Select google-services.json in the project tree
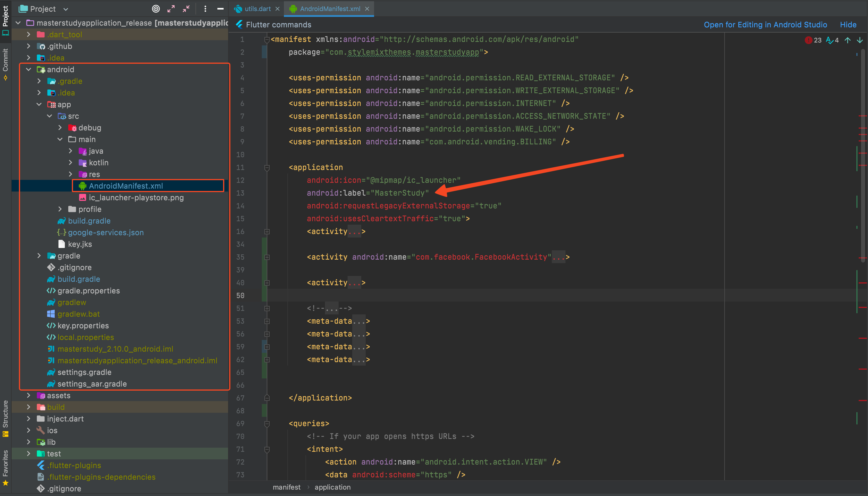The width and height of the screenshot is (868, 496). point(106,232)
